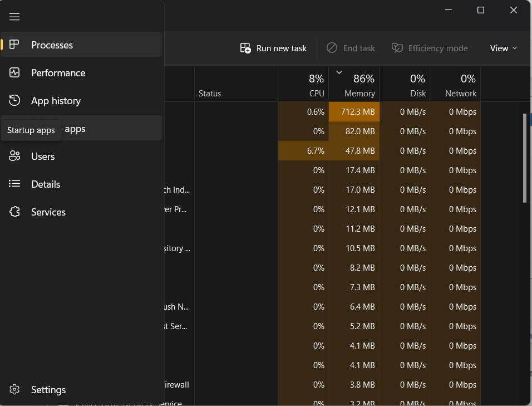Open Services via its gear-puzzle icon

click(x=14, y=212)
